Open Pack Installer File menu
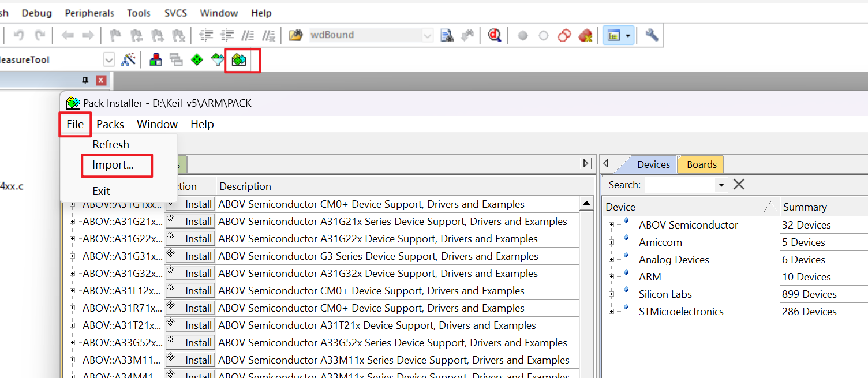Screen dimensions: 868x378 [75, 124]
